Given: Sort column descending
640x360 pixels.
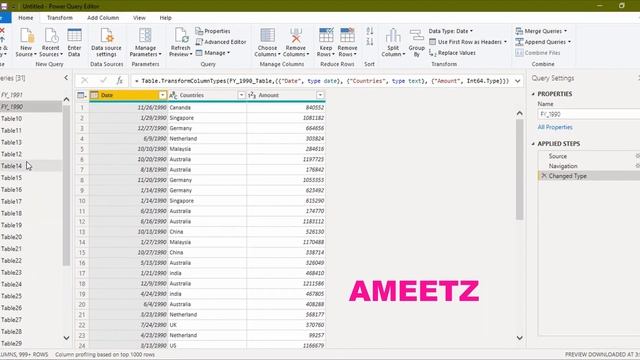Looking at the screenshot, I should click(370, 42).
